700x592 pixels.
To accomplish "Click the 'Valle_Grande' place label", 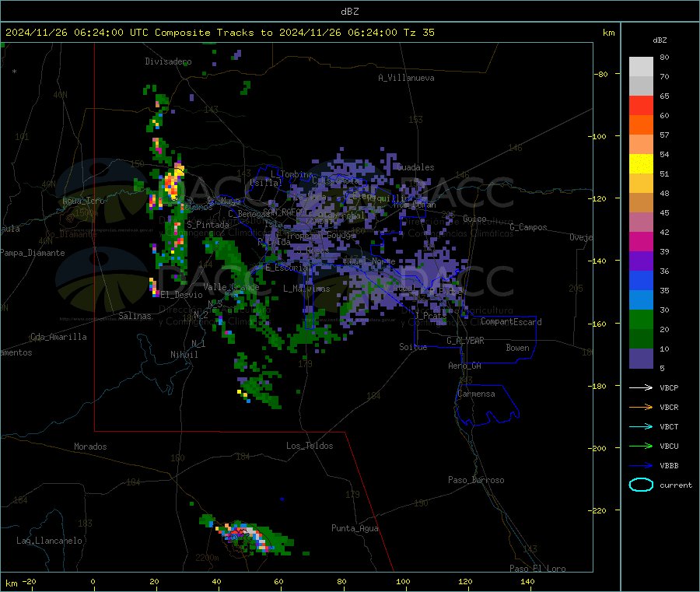I will point(231,287).
